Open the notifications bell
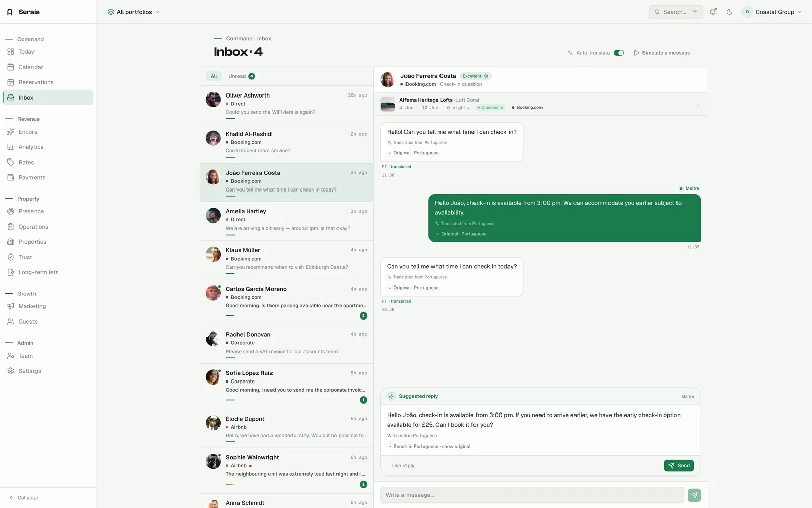This screenshot has height=508, width=812. coord(713,12)
